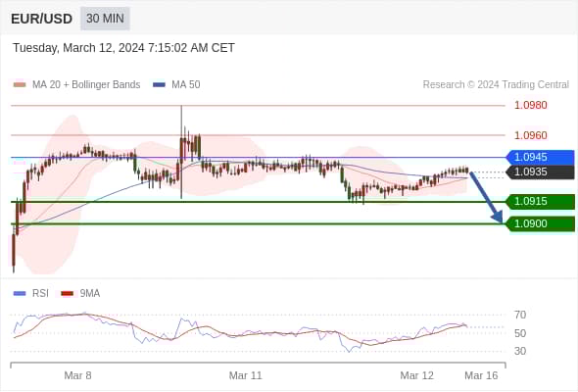Click the EUR/USD pair title
This screenshot has width=578, height=392.
[42, 19]
